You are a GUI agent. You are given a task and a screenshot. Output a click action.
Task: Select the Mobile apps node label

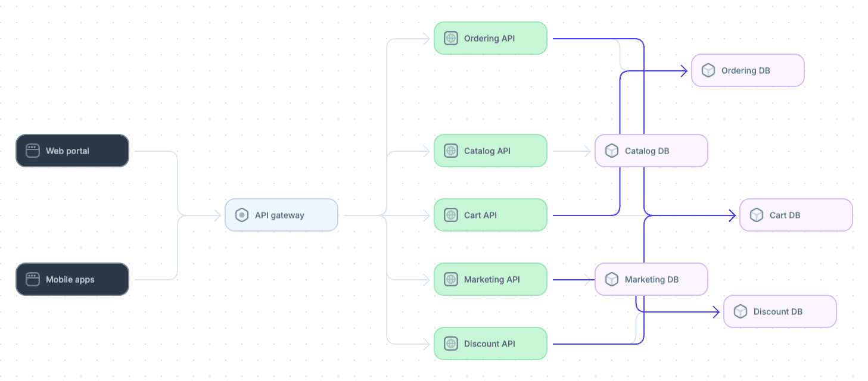point(70,280)
